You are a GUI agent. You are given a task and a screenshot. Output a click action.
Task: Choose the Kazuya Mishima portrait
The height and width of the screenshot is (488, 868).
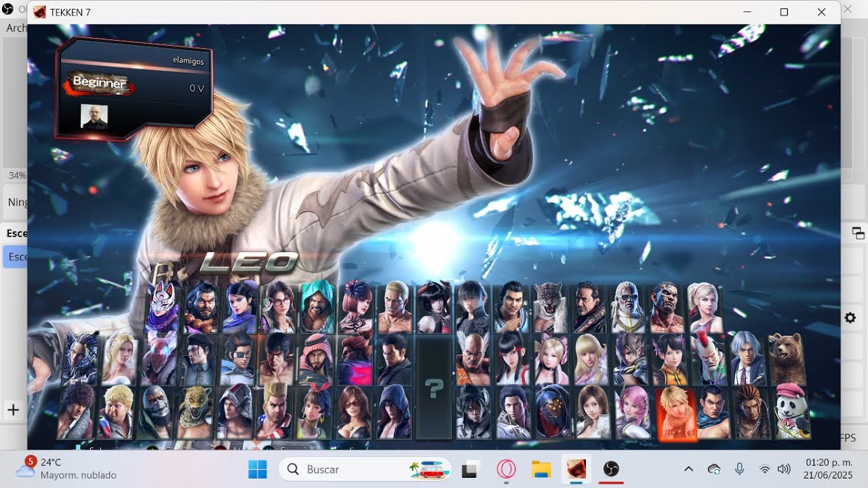coord(395,359)
